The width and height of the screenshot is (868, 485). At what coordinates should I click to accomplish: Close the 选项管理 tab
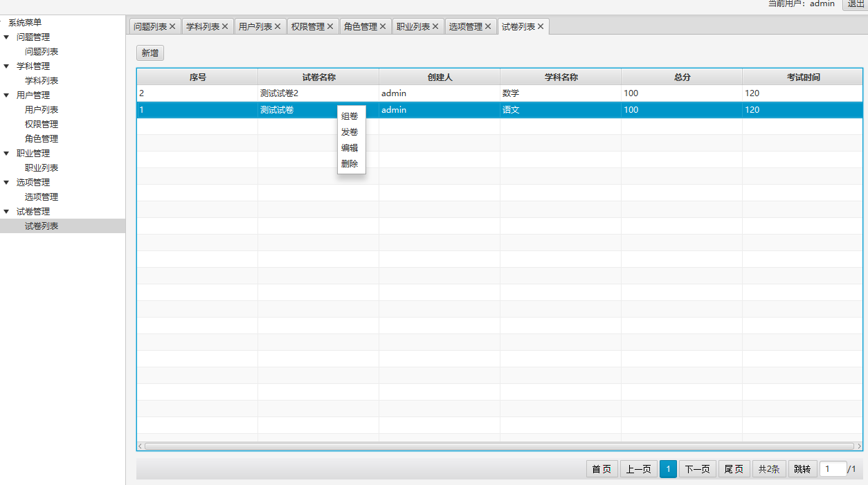click(x=488, y=27)
